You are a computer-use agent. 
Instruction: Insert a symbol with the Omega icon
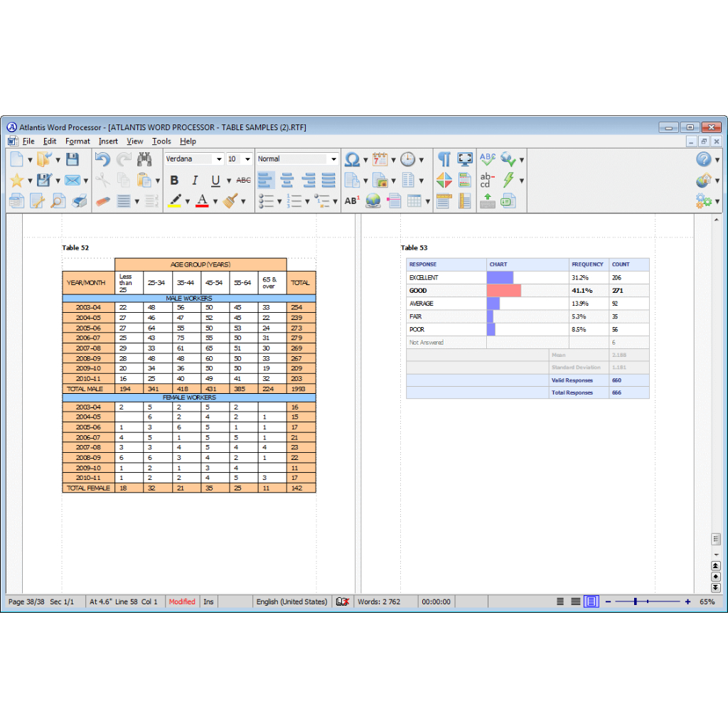tap(353, 160)
